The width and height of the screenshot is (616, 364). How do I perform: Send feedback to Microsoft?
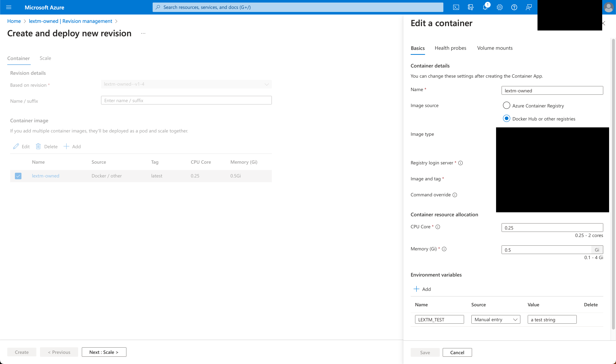[528, 7]
